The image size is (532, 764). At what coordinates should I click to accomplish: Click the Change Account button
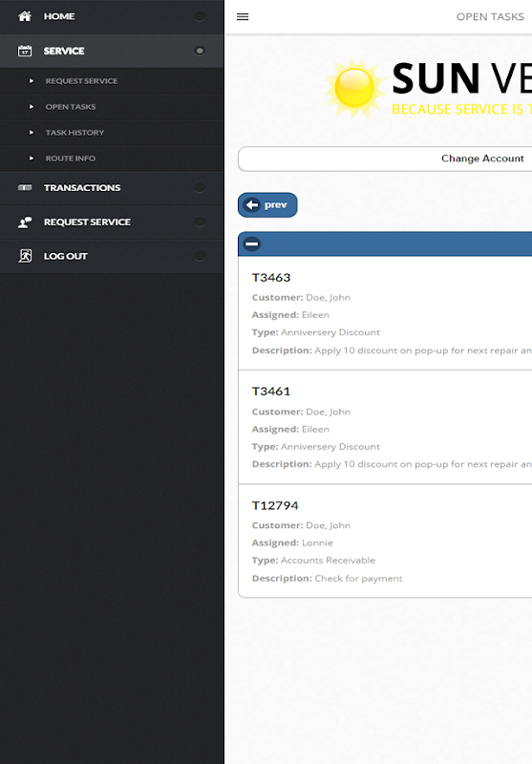385,159
